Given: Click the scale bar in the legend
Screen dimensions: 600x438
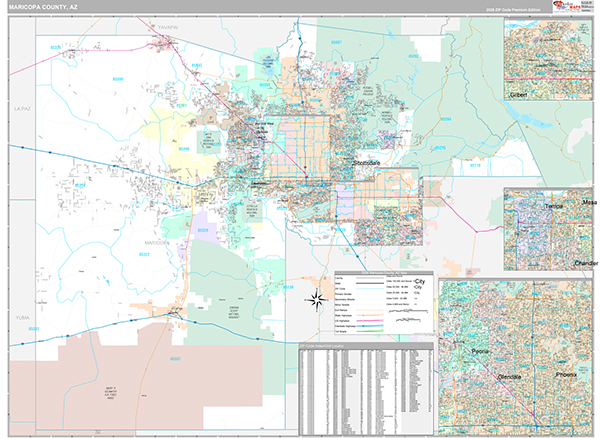Looking at the screenshot, I should (x=408, y=312).
